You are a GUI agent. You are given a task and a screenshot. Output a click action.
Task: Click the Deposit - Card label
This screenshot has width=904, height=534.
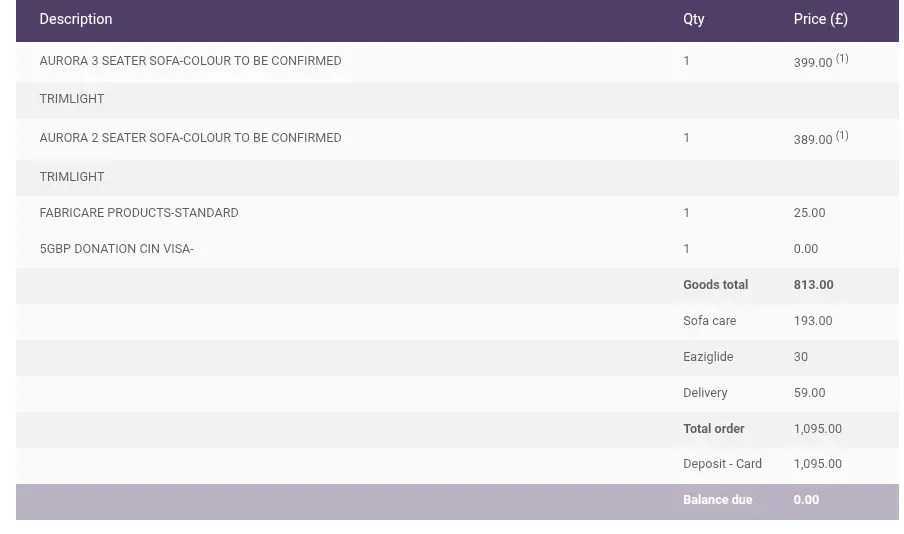(x=722, y=464)
